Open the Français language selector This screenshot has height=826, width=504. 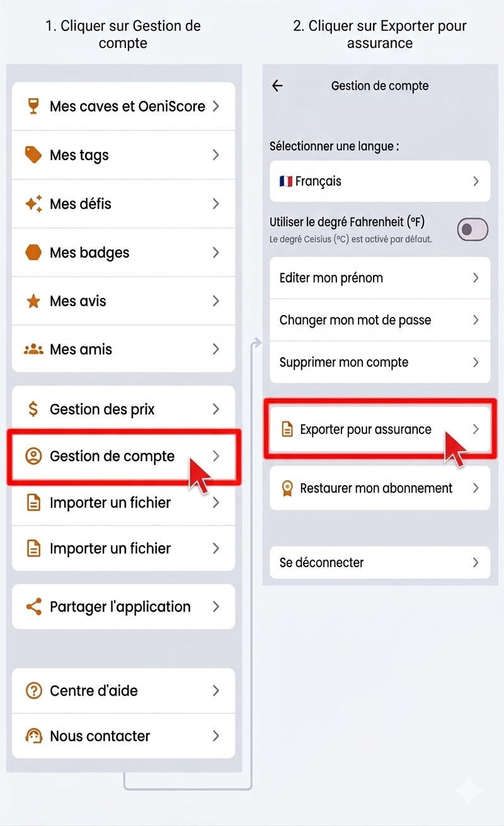pos(379,181)
